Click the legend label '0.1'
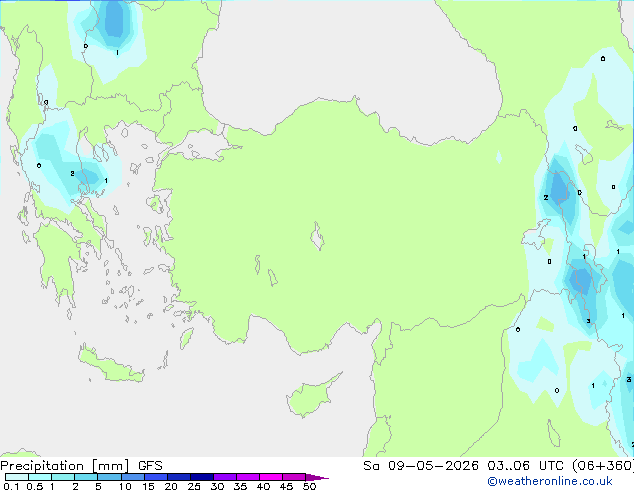 pyautogui.click(x=11, y=486)
